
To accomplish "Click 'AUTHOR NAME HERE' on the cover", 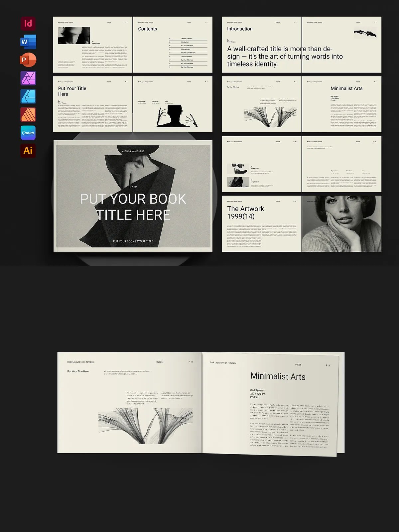I will pos(133,151).
